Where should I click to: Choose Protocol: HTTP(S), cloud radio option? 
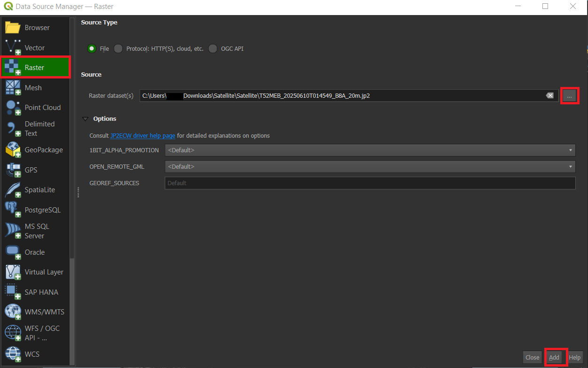pos(118,48)
